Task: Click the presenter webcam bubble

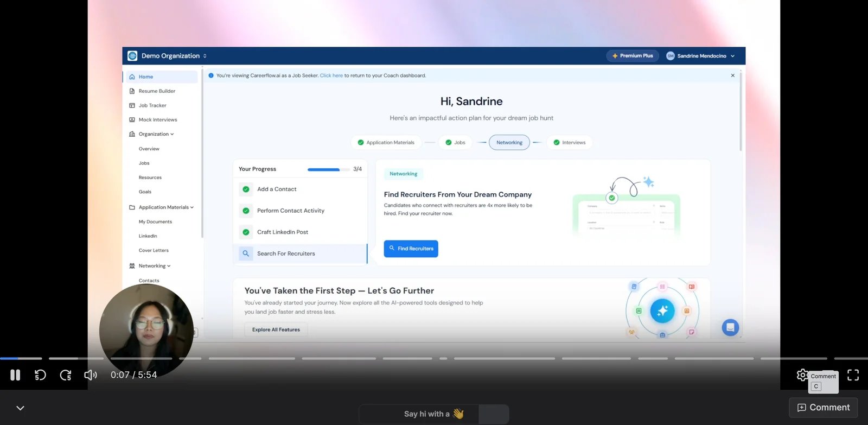Action: click(146, 330)
